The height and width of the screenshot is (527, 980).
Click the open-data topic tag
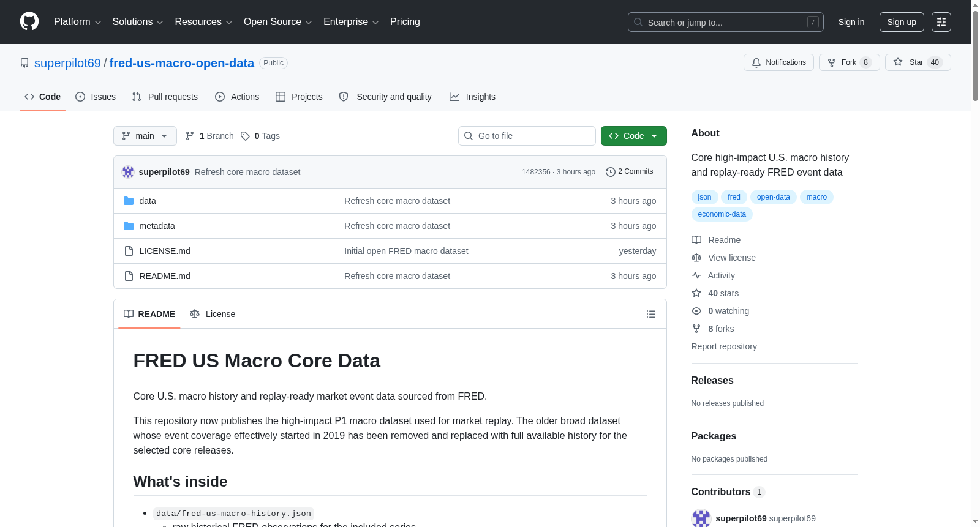click(774, 197)
